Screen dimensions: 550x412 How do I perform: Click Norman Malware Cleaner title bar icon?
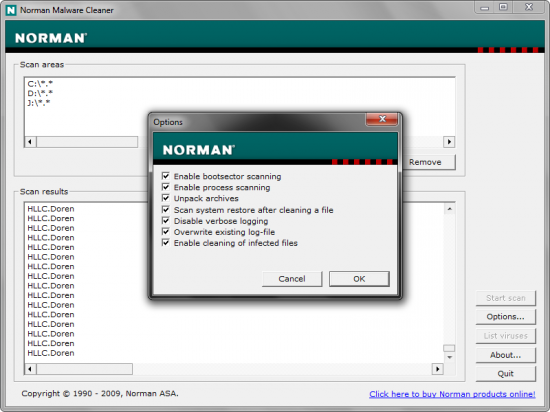tap(11, 10)
